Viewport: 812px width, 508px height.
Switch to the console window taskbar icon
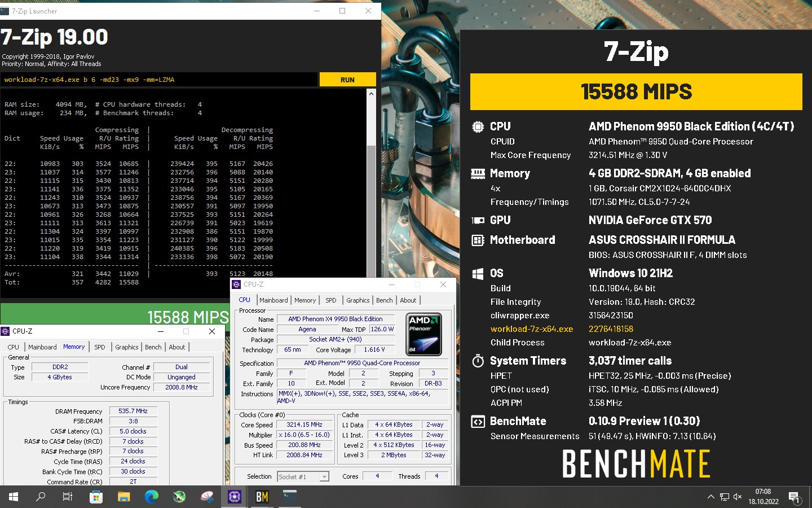click(290, 497)
